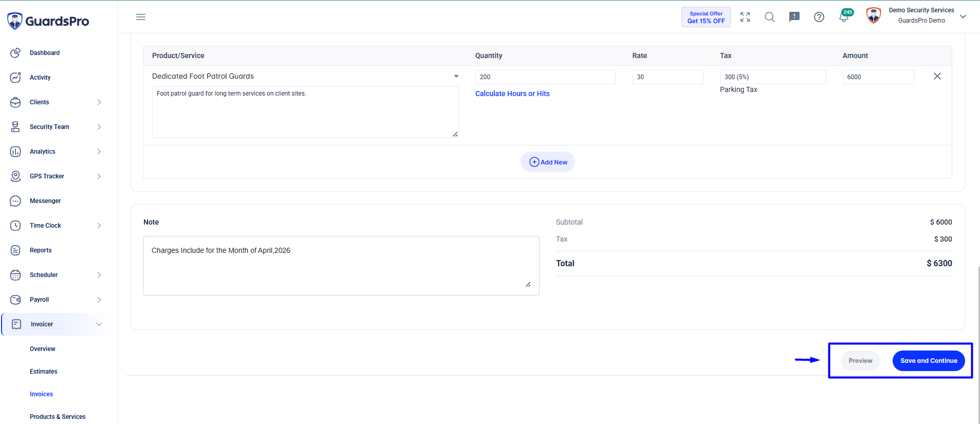Expand the Clients submenu chevron

[x=99, y=102]
